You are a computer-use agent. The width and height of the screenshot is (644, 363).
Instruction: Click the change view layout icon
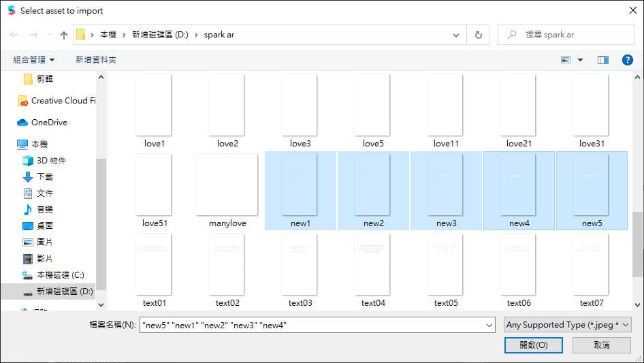(566, 60)
